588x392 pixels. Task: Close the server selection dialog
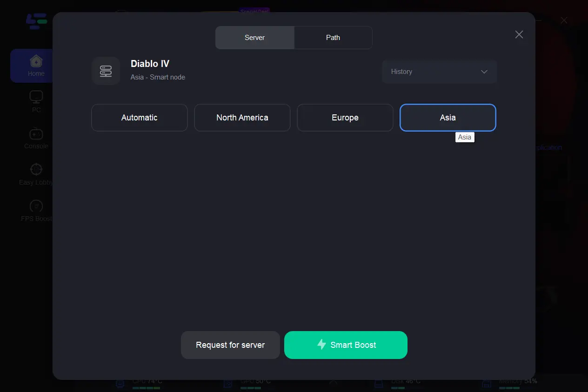(519, 34)
